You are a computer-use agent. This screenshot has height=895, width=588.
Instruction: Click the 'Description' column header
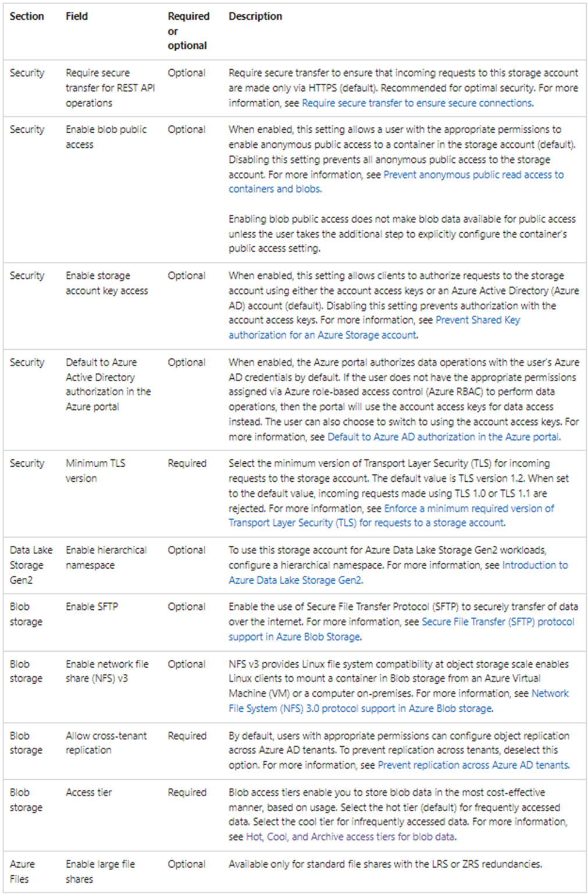pos(255,16)
